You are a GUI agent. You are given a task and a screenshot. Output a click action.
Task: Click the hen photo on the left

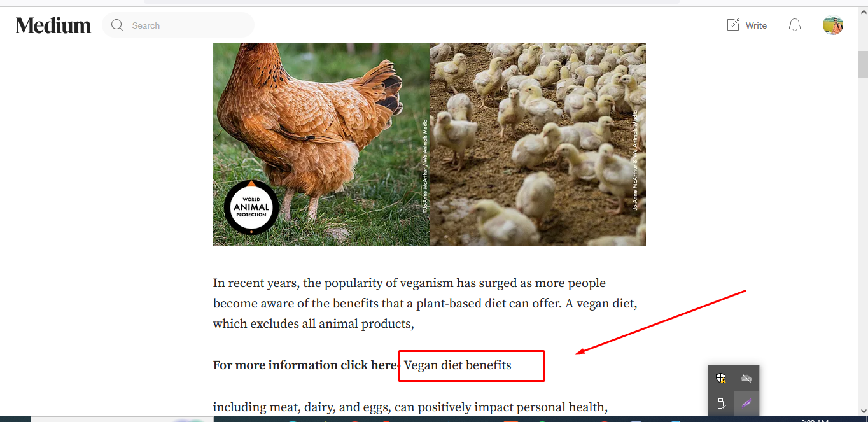[321, 144]
